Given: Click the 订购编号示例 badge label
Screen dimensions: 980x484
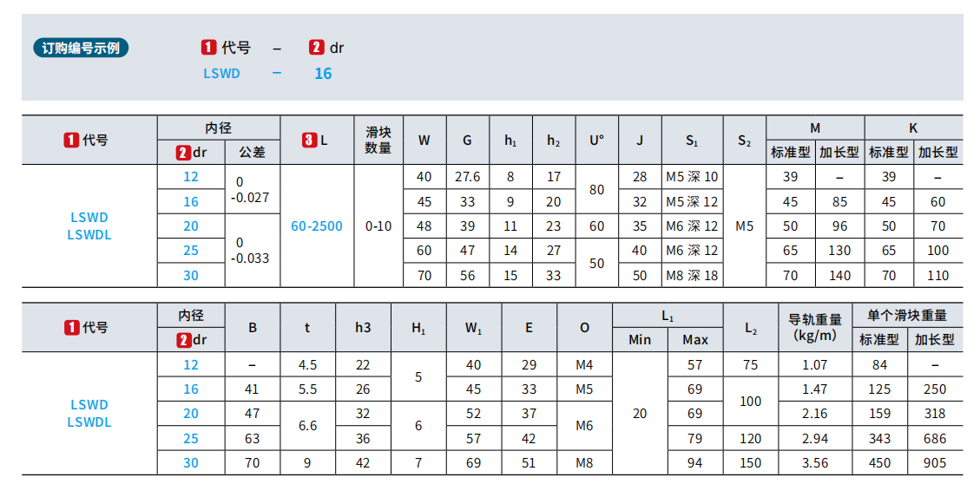Looking at the screenshot, I should (81, 48).
